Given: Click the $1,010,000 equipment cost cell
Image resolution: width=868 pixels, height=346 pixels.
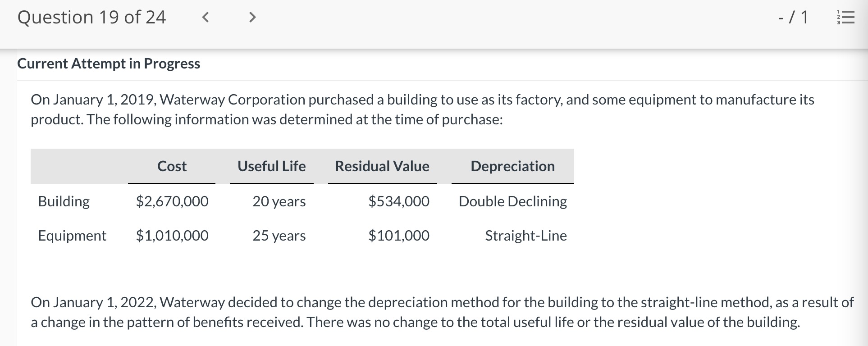Looking at the screenshot, I should click(x=172, y=236).
